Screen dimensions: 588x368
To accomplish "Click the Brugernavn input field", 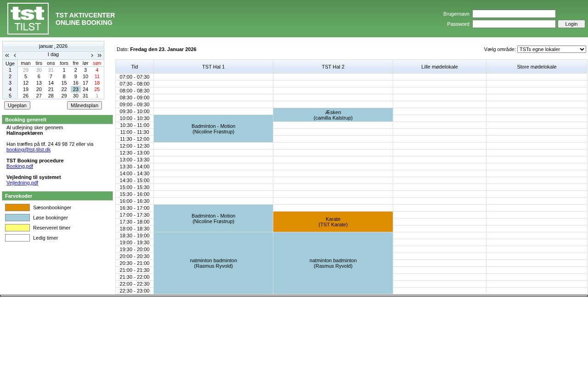I will coord(514,14).
